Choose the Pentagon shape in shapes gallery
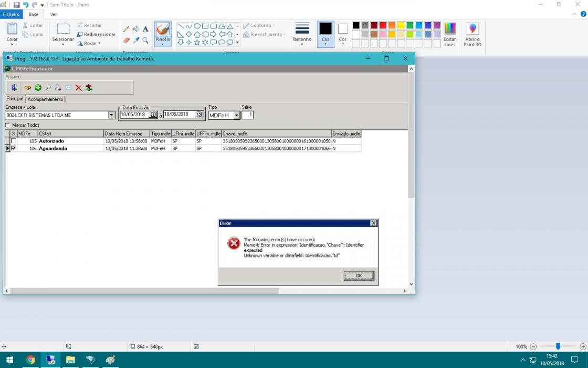This screenshot has width=588, height=368. tap(197, 34)
